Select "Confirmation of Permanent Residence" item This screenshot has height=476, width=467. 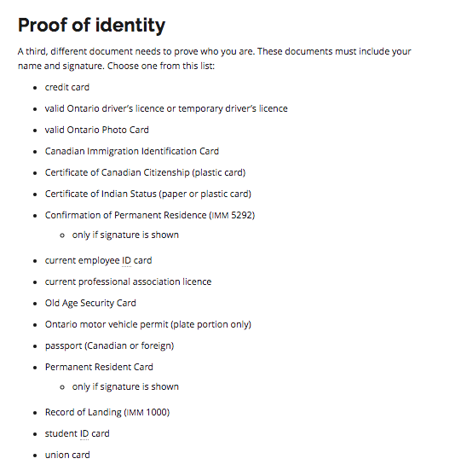[150, 215]
